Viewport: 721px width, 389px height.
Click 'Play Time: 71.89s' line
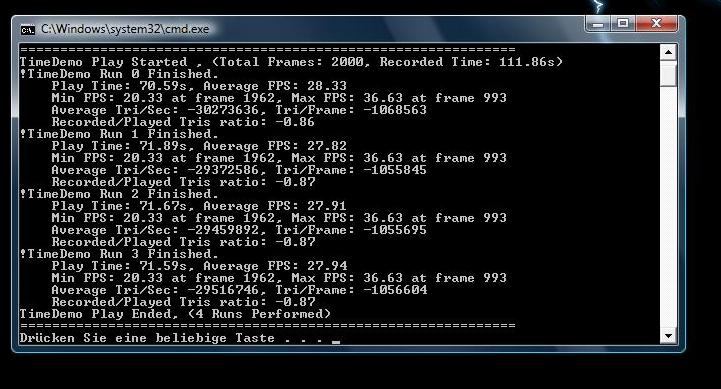pyautogui.click(x=199, y=146)
